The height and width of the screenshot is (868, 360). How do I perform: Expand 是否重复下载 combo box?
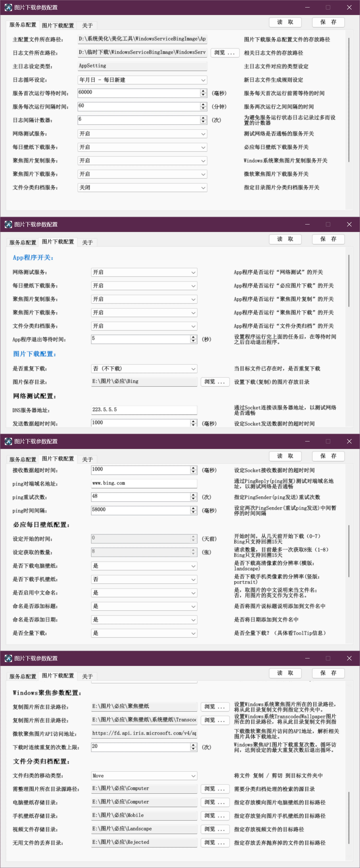tap(193, 369)
